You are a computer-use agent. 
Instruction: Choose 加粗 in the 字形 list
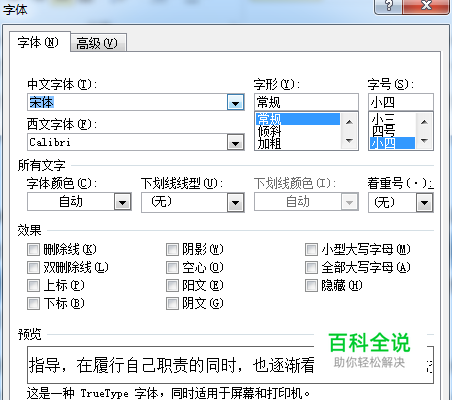298,143
